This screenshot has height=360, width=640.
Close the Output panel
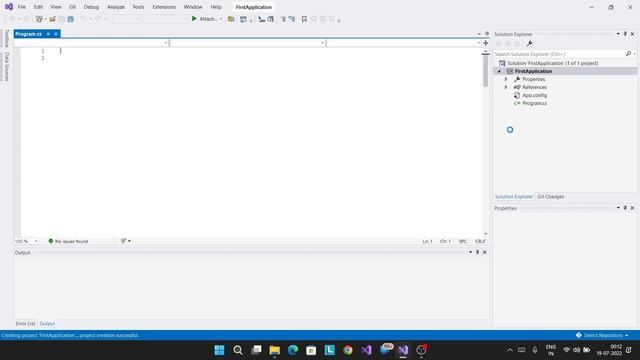point(484,252)
